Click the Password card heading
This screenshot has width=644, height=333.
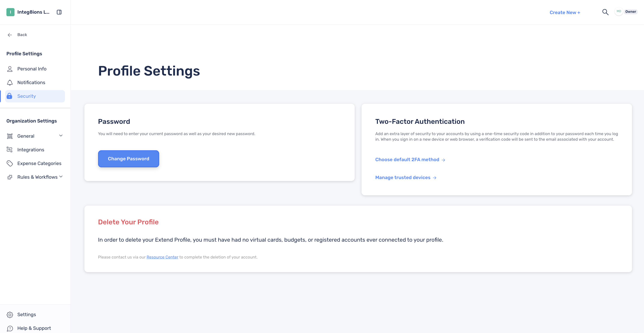(114, 121)
